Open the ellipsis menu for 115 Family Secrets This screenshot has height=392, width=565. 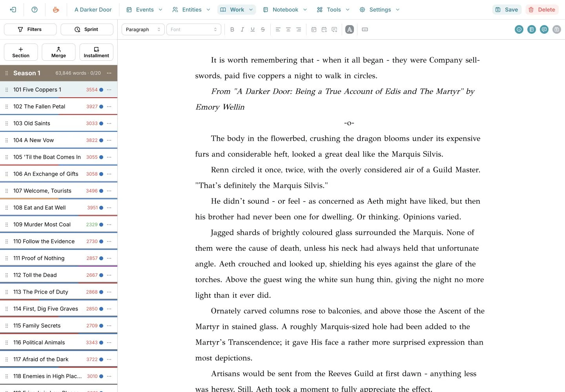(x=109, y=326)
